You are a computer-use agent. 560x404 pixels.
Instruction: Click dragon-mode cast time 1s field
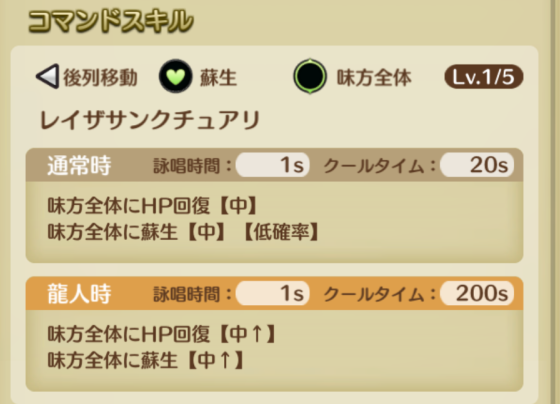coord(272,293)
